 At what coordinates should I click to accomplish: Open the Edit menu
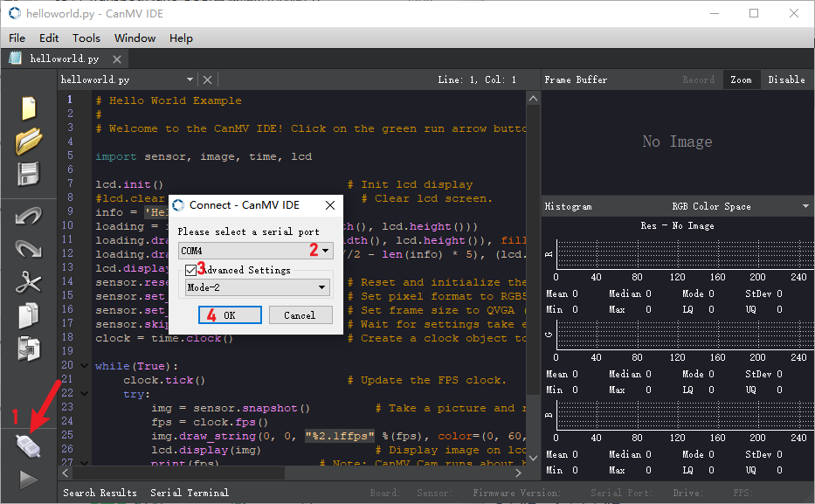tap(49, 38)
